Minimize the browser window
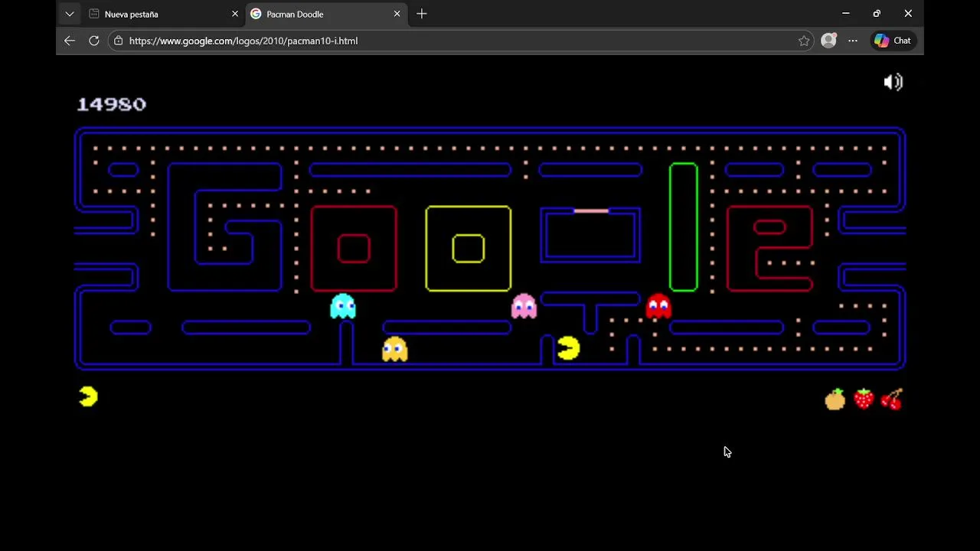The height and width of the screenshot is (551, 980). [846, 14]
